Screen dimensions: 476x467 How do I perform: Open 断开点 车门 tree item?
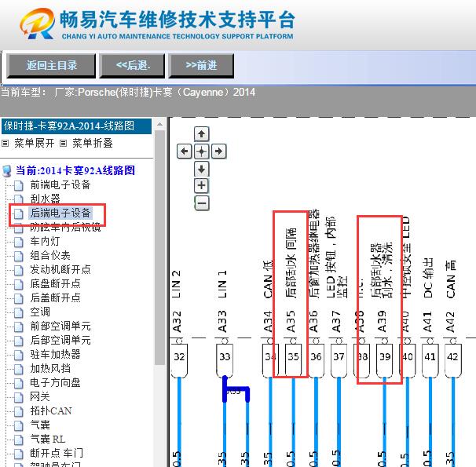[x=57, y=453]
